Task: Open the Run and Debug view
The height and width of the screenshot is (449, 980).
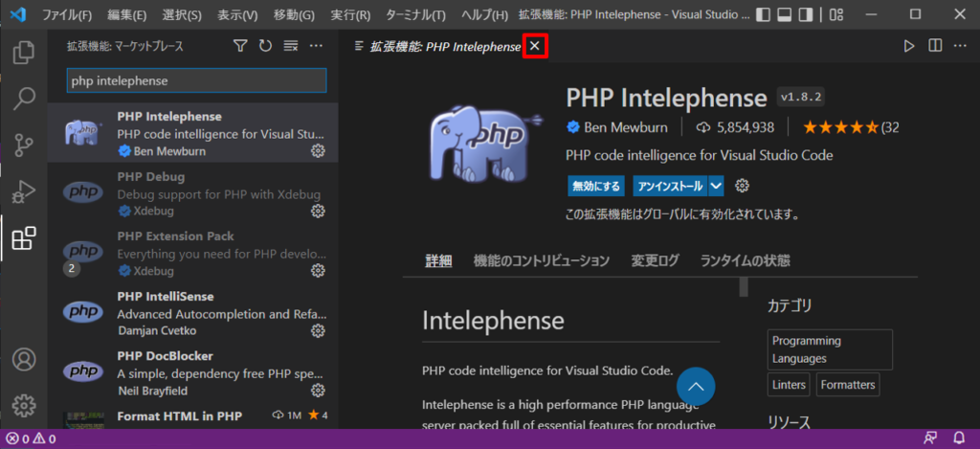Action: coord(24,191)
